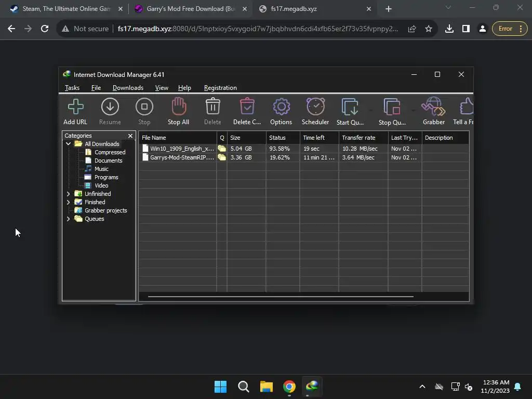Open the Grabber tool icon
This screenshot has width=532, height=399.
(x=434, y=107)
